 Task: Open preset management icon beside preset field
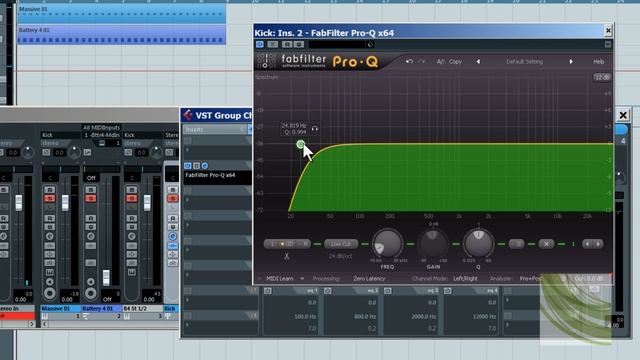370,44
